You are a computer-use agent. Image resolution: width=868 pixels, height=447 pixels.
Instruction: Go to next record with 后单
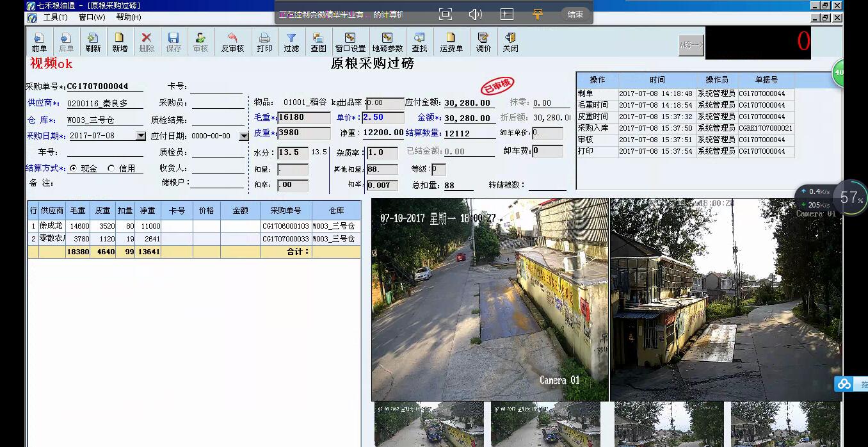point(66,42)
